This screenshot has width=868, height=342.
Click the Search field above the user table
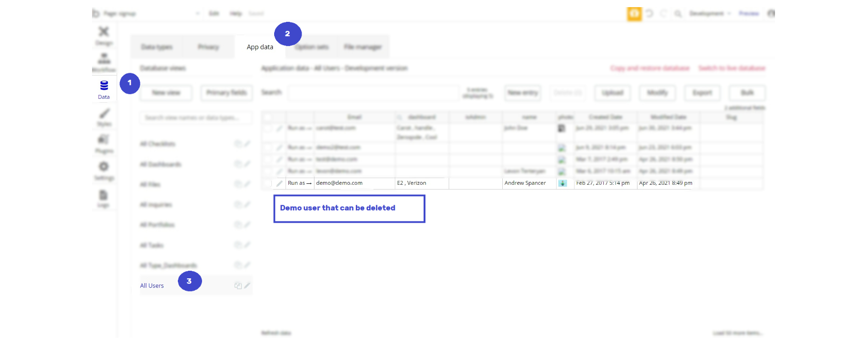click(x=373, y=93)
